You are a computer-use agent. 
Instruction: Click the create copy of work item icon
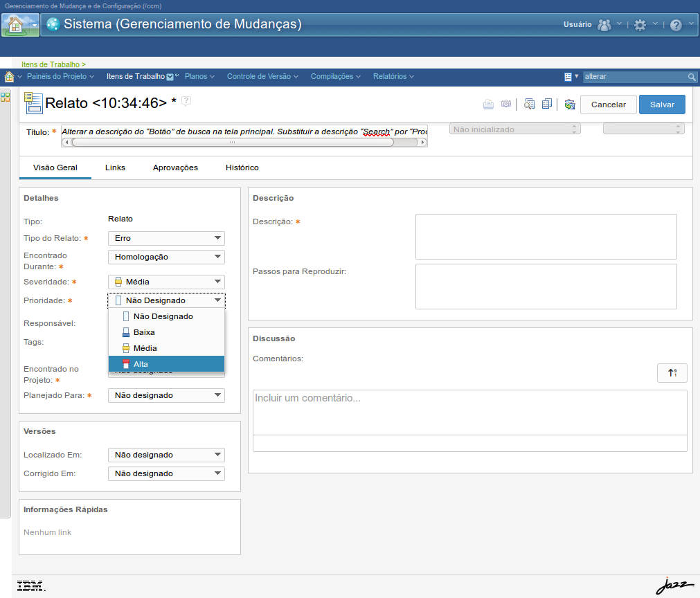pyautogui.click(x=547, y=104)
